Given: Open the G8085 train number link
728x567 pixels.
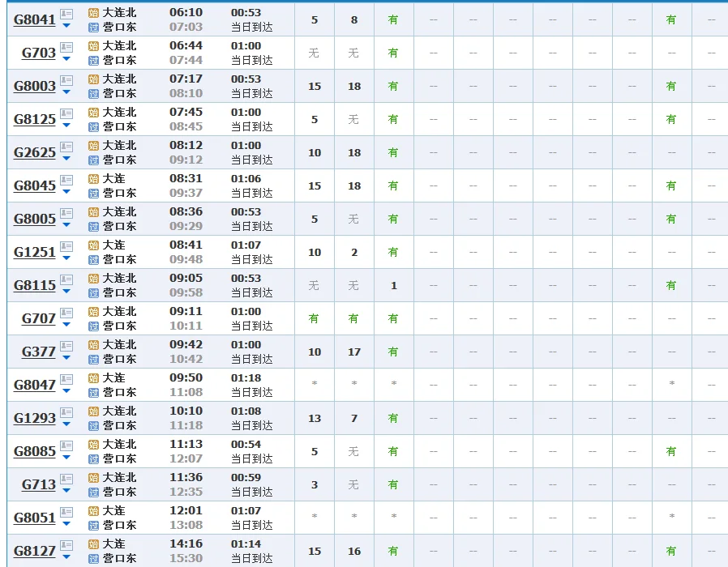Looking at the screenshot, I should [35, 451].
